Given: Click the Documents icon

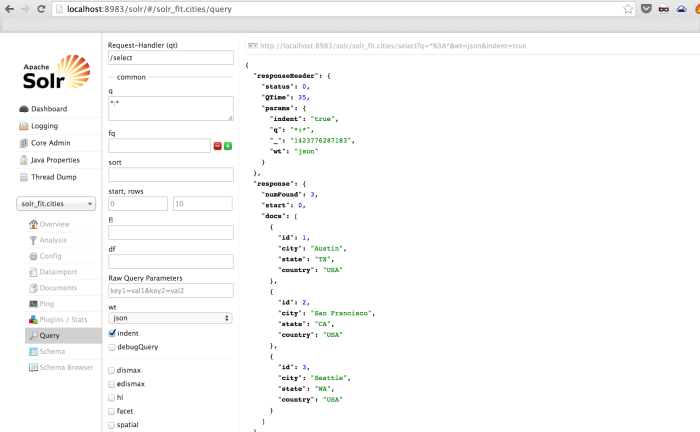Looking at the screenshot, I should (33, 288).
